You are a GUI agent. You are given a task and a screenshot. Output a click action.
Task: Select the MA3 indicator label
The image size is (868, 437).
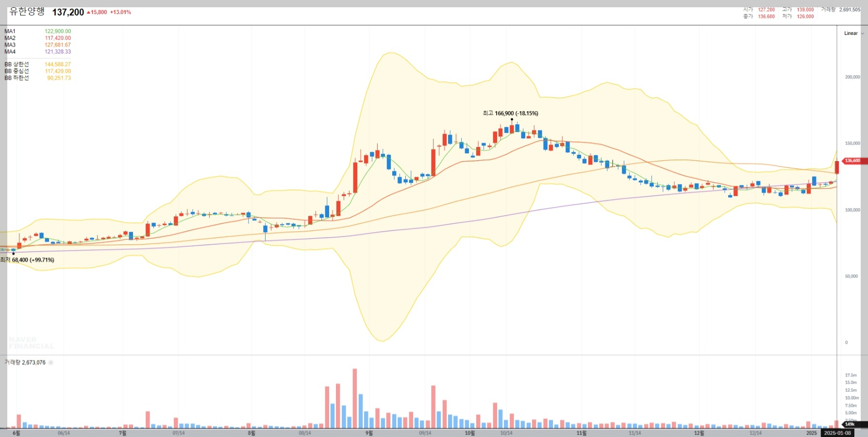point(10,45)
